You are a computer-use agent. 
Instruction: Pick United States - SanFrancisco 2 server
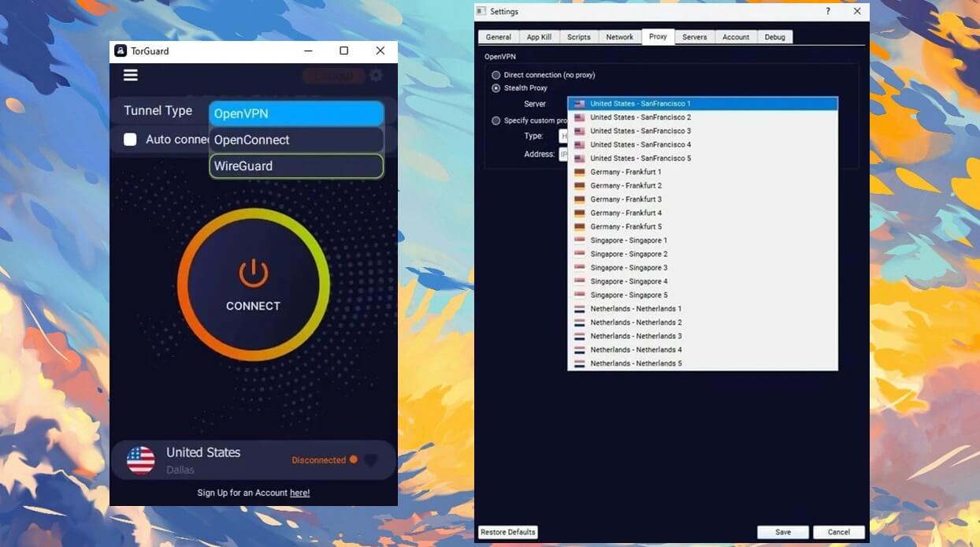(x=703, y=117)
